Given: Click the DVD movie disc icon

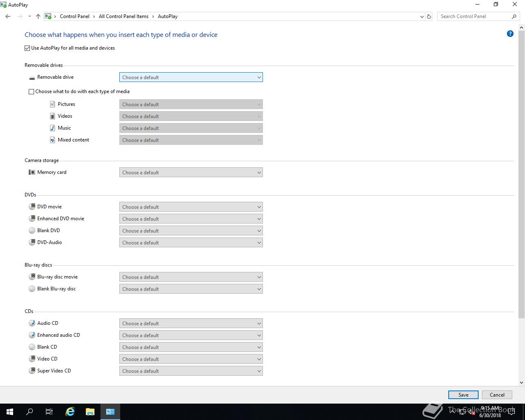Looking at the screenshot, I should point(32,207).
